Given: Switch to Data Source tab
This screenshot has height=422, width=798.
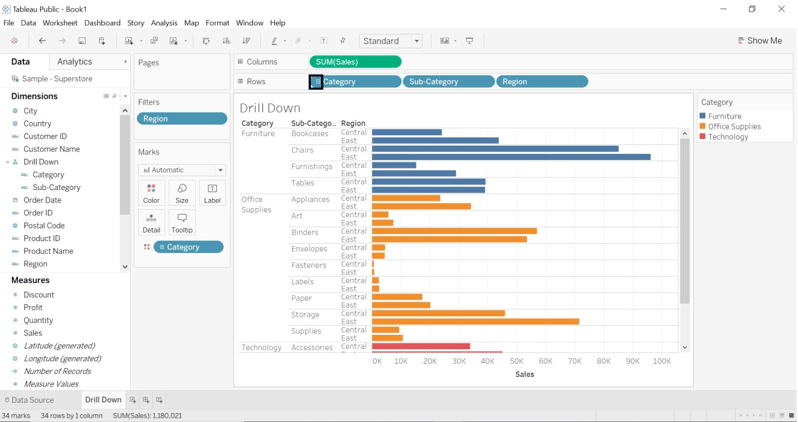Looking at the screenshot, I should tap(29, 400).
